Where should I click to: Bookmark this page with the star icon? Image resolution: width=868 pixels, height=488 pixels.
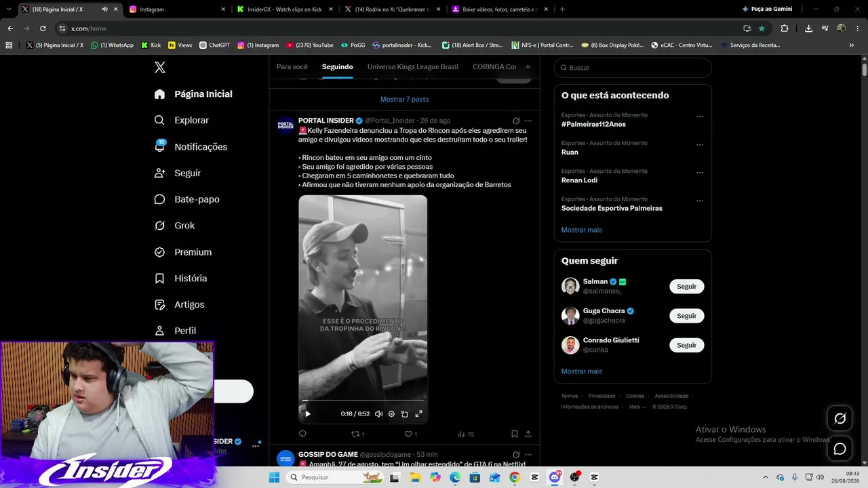point(762,28)
